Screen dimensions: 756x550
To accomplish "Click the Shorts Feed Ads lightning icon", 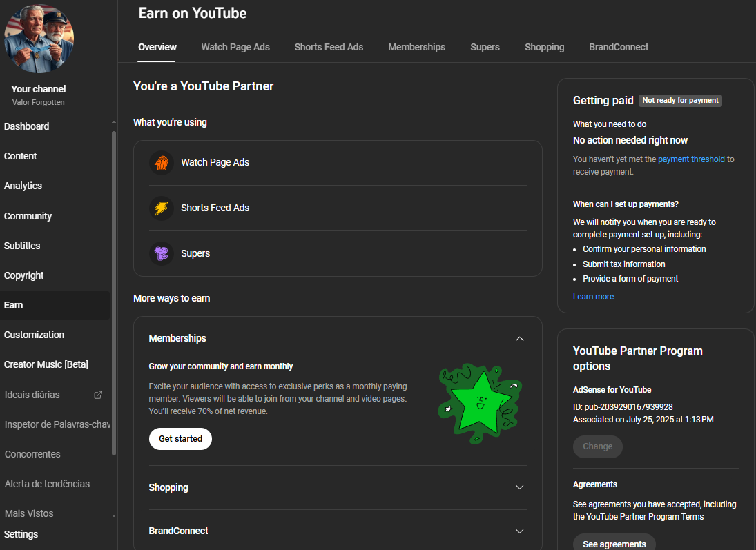I will [x=162, y=208].
